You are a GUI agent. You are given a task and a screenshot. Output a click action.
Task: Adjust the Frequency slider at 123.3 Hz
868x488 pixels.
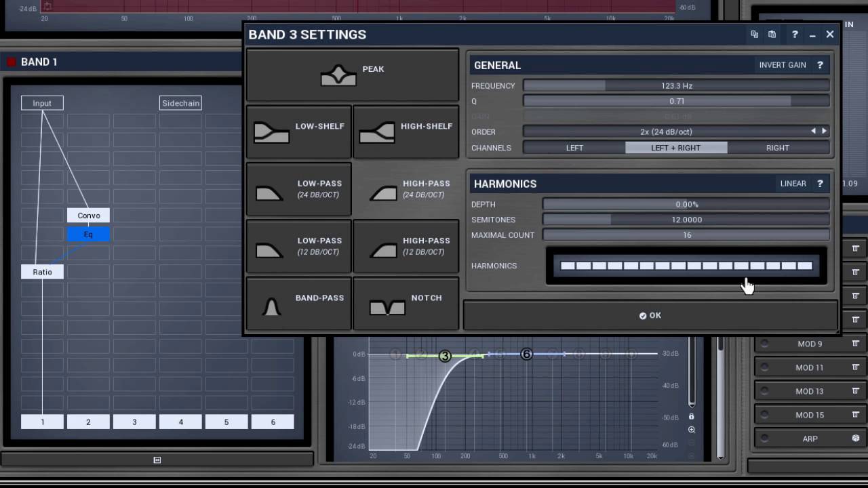(x=676, y=86)
